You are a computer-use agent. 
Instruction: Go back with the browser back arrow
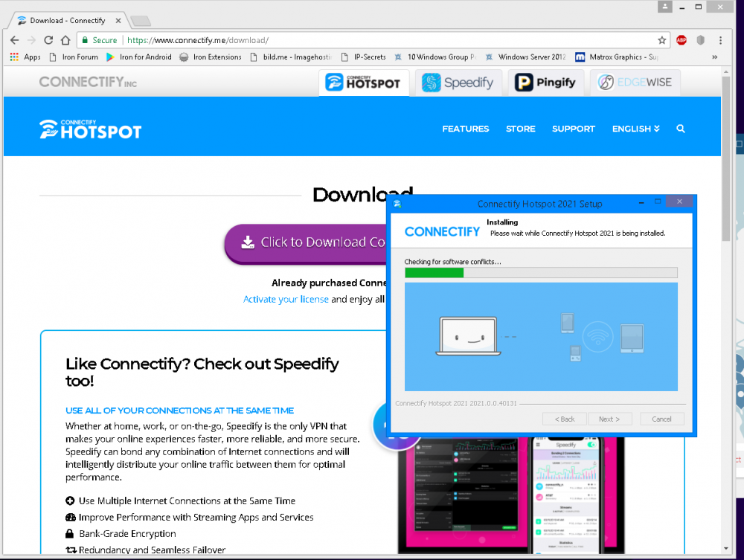(14, 40)
